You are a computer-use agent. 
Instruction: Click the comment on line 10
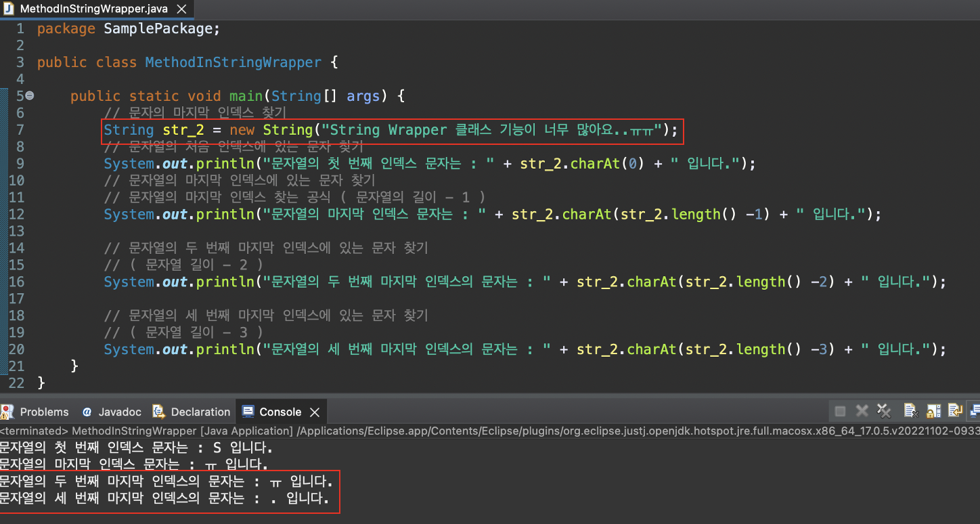(x=240, y=181)
